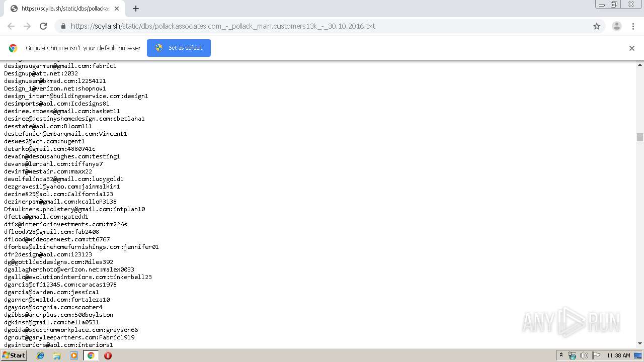This screenshot has width=644, height=362.
Task: Dismiss the default browser infobar
Action: point(632,48)
